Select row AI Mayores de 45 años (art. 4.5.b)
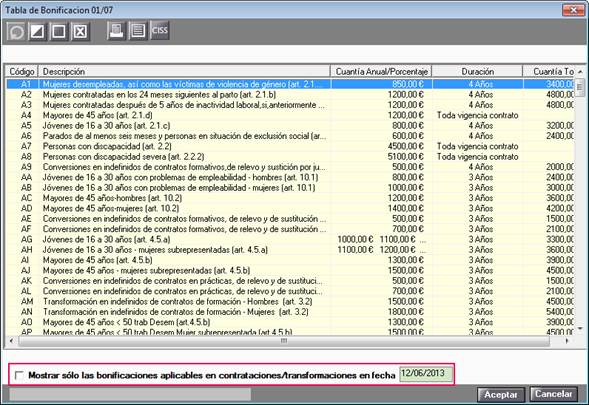Screen dimensions: 589x405 coord(290,260)
